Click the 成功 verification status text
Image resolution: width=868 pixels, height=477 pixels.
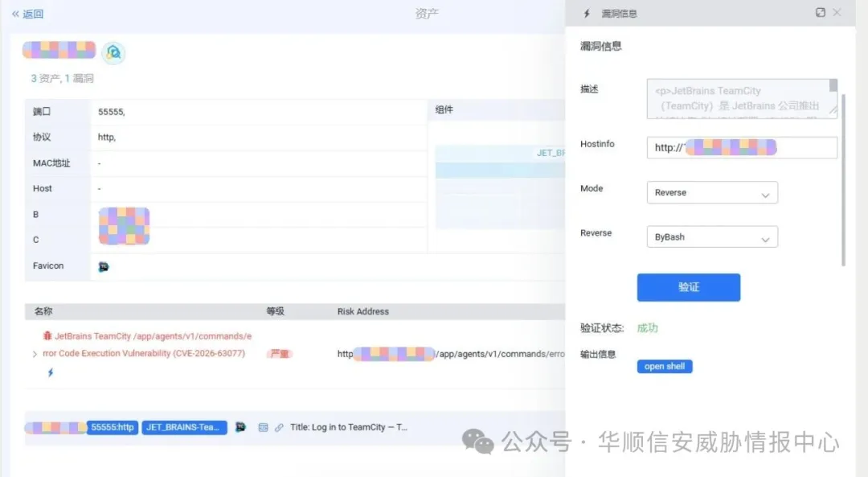[x=647, y=328]
